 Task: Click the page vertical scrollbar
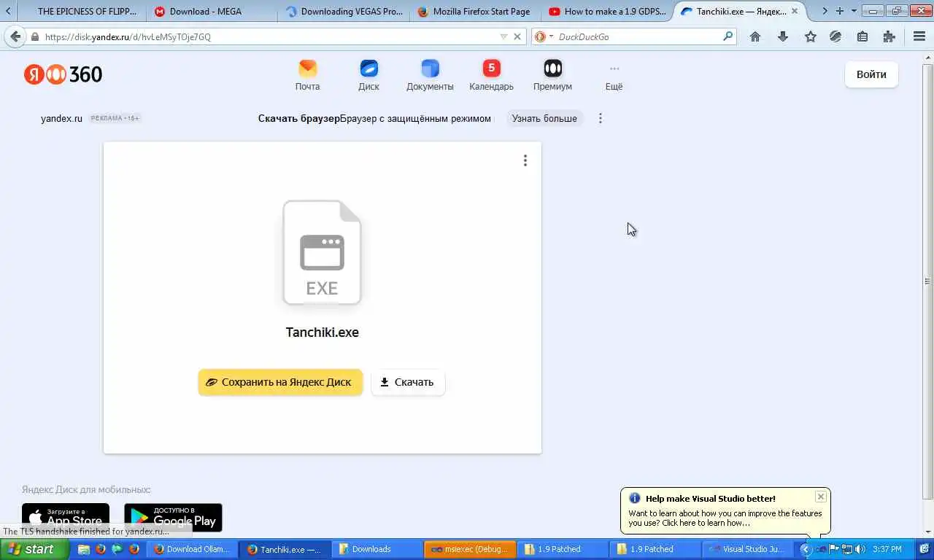click(x=927, y=281)
